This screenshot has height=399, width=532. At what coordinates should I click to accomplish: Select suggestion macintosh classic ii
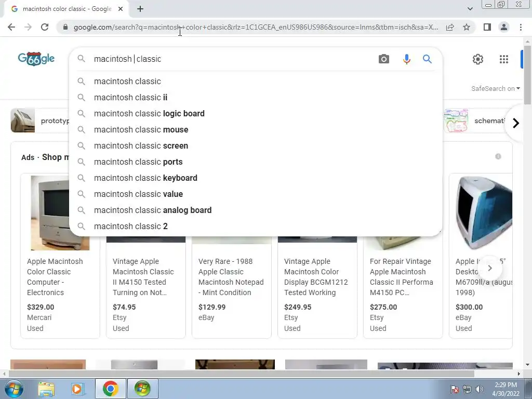[x=256, y=97]
